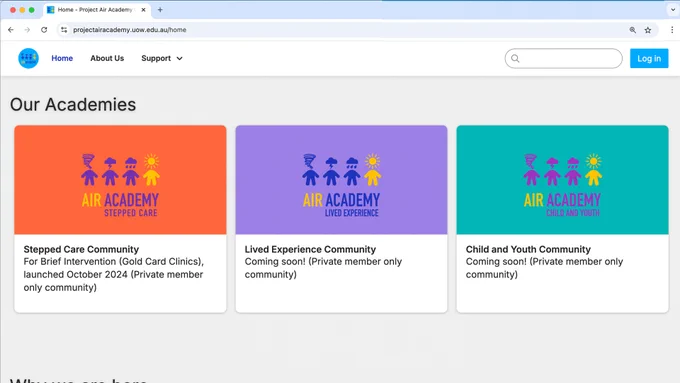The height and width of the screenshot is (383, 680).
Task: Bookmark this page with the star icon
Action: (x=648, y=30)
